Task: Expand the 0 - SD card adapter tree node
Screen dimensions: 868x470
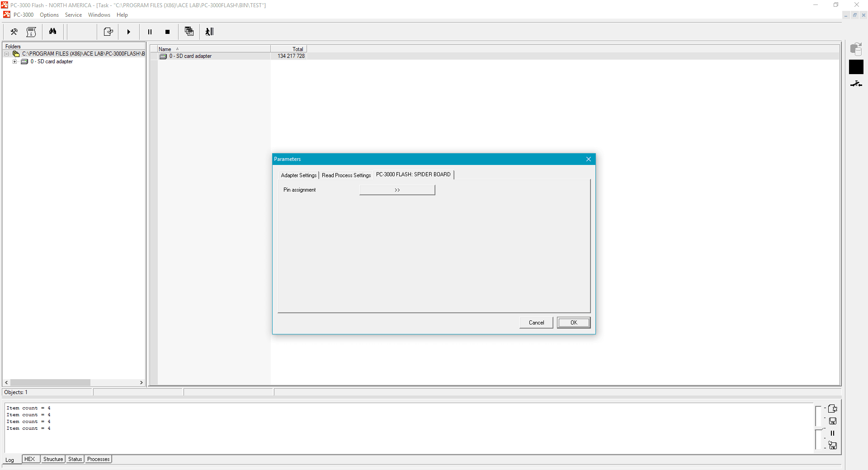Action: tap(15, 62)
